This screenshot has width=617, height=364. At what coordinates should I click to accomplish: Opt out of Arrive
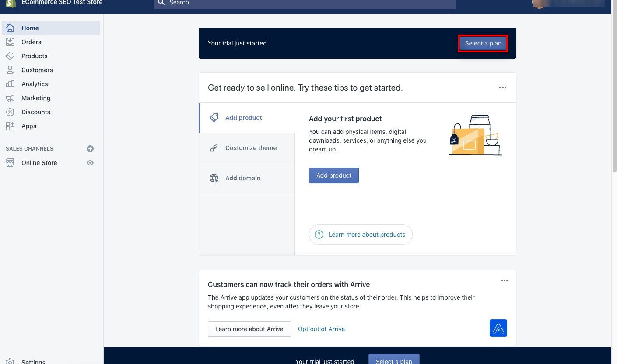coord(321,329)
